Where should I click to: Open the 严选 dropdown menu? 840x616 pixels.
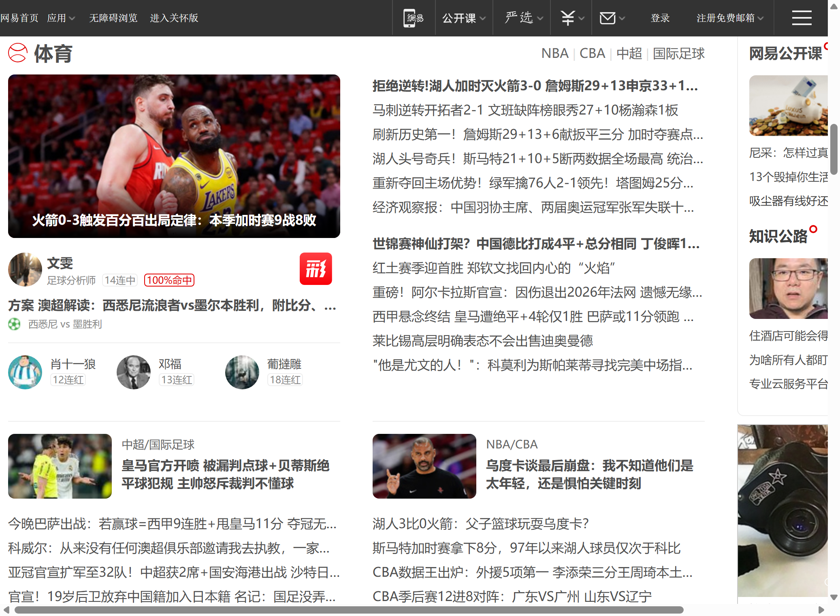(x=523, y=18)
